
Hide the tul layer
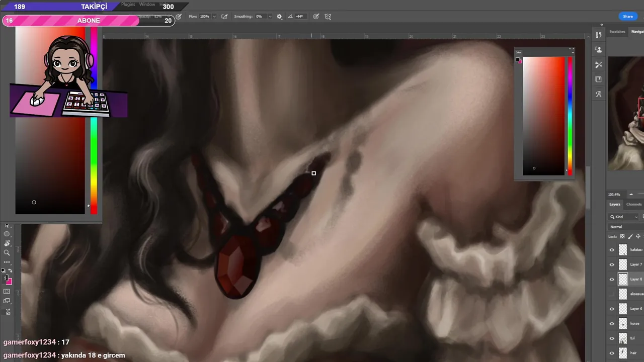(612, 338)
